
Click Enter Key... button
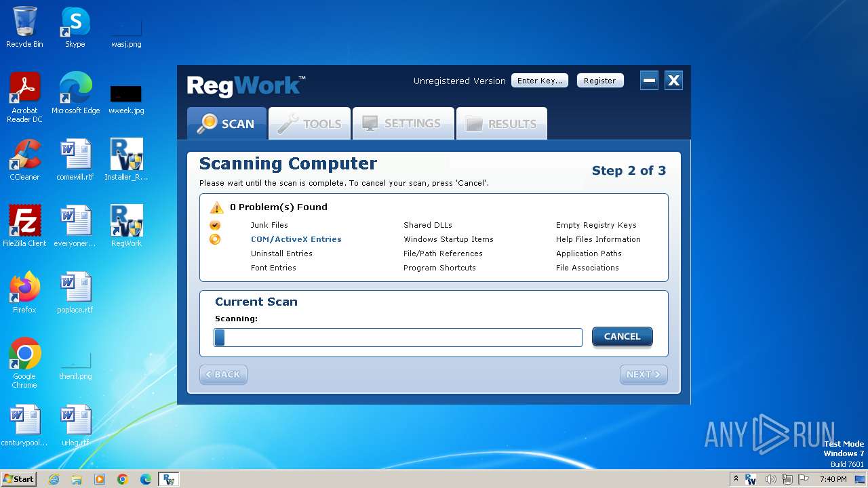(x=540, y=81)
